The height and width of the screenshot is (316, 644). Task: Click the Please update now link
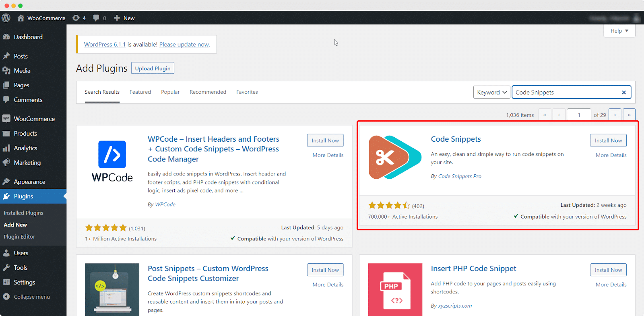[184, 44]
